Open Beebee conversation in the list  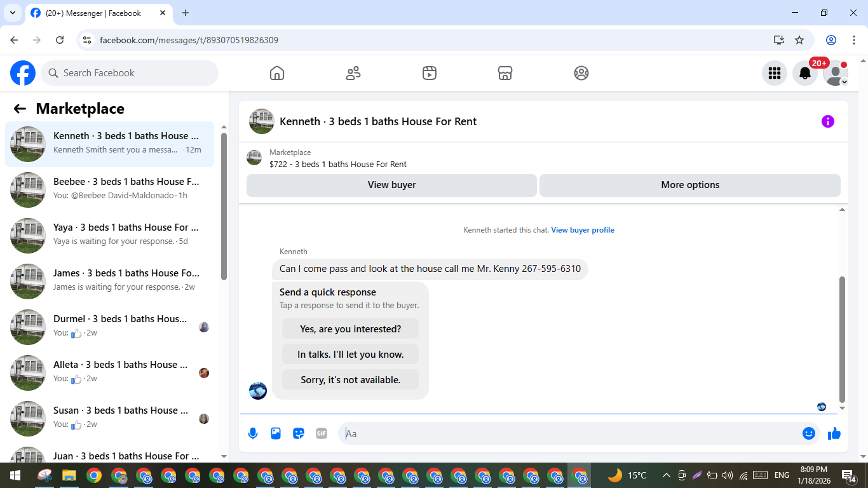click(x=109, y=190)
